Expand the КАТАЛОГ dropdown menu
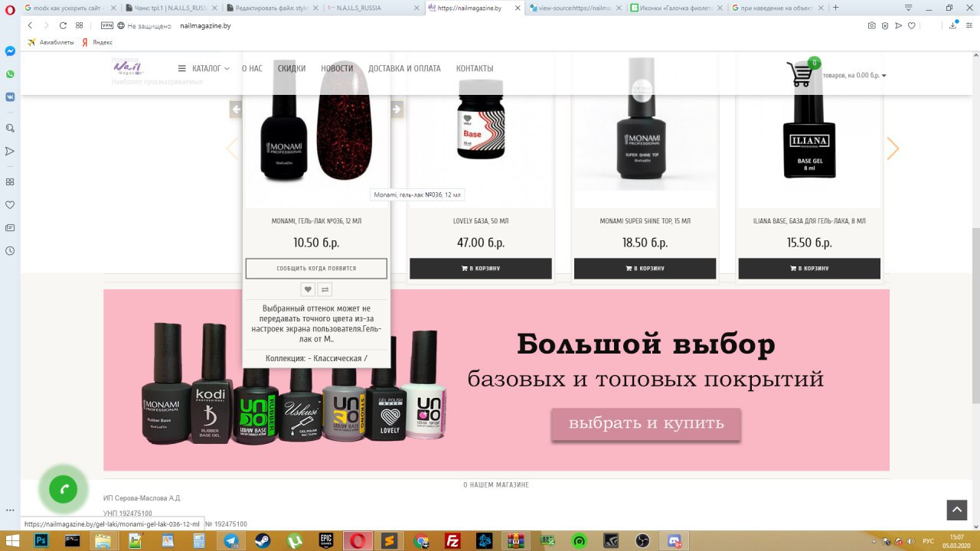 coord(204,68)
